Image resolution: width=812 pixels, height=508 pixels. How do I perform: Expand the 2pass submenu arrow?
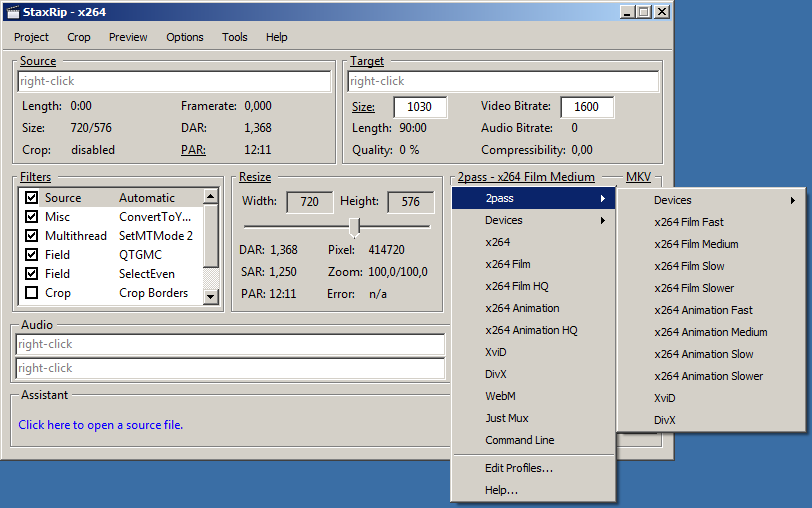[603, 198]
